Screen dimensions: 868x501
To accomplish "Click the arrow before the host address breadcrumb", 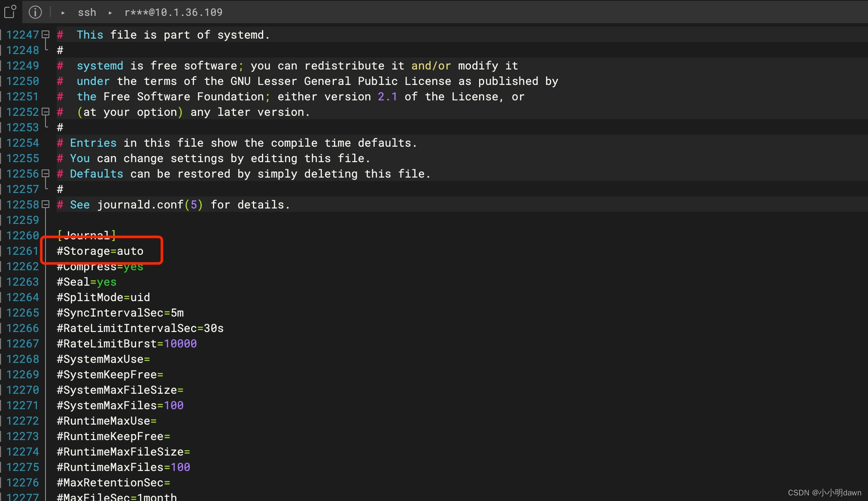I will (110, 13).
